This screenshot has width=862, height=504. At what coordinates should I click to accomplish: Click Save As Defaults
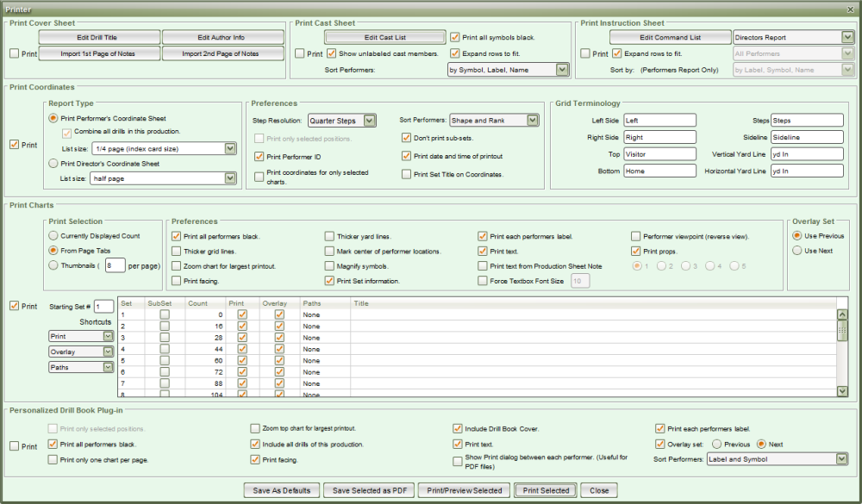click(x=282, y=489)
